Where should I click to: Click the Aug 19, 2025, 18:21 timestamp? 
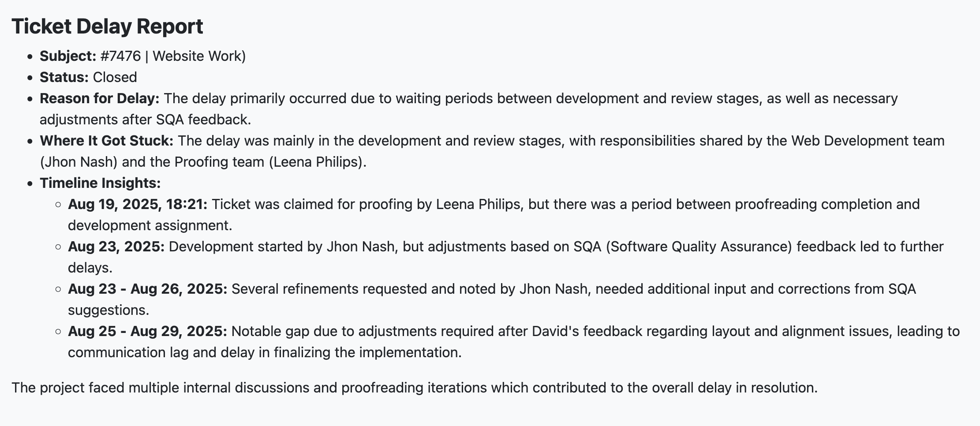[138, 204]
